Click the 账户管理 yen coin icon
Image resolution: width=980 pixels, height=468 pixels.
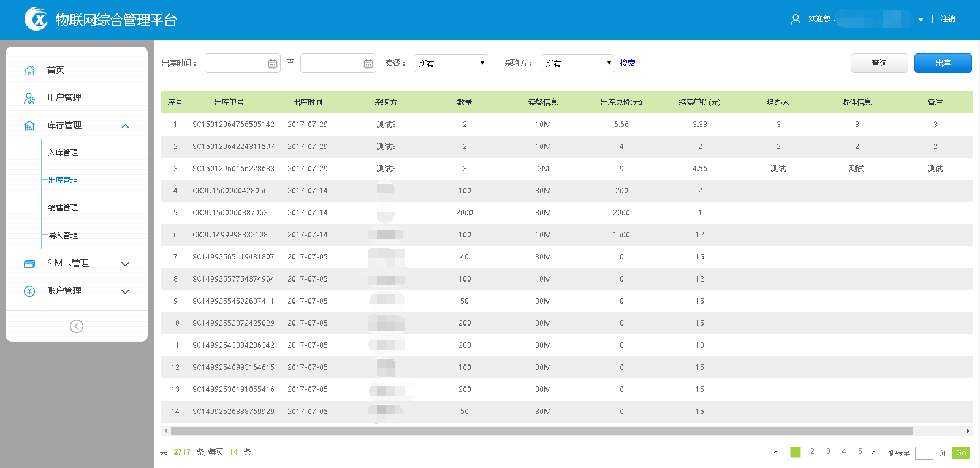tap(29, 291)
